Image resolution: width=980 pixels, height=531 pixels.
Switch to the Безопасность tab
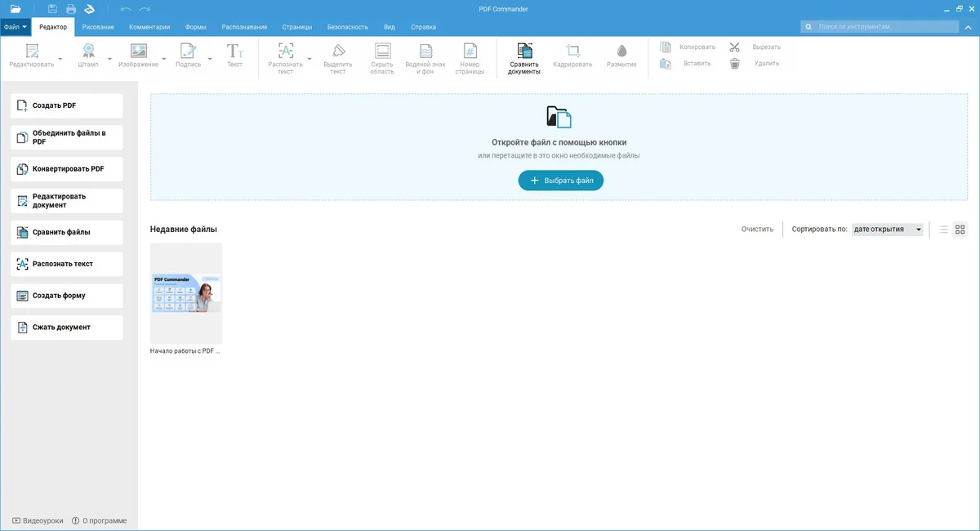pos(347,27)
